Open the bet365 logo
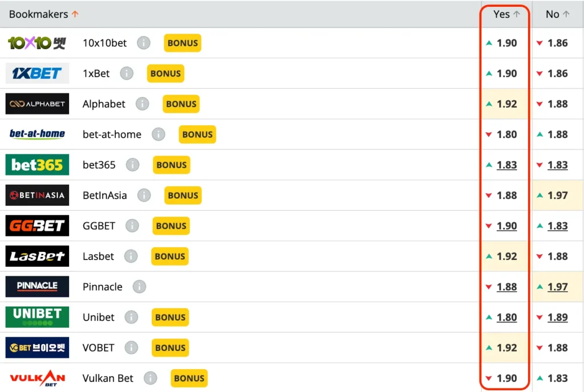The image size is (584, 392). pos(38,165)
